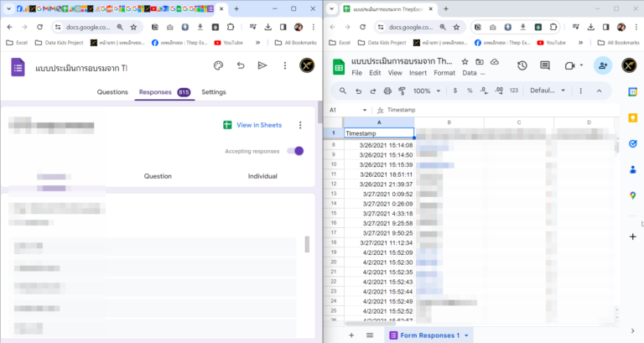Open Form Responses 1 sheet tab
The image size is (644, 343).
[428, 335]
